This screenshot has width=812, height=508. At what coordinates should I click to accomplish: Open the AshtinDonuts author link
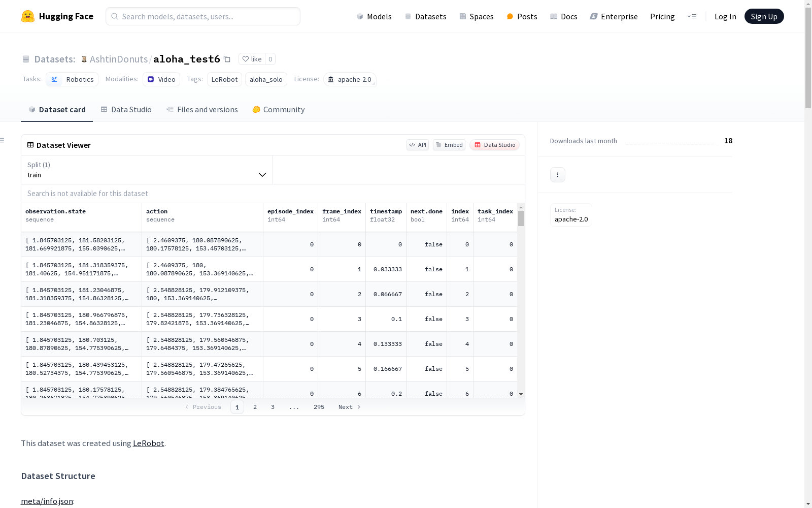click(119, 59)
